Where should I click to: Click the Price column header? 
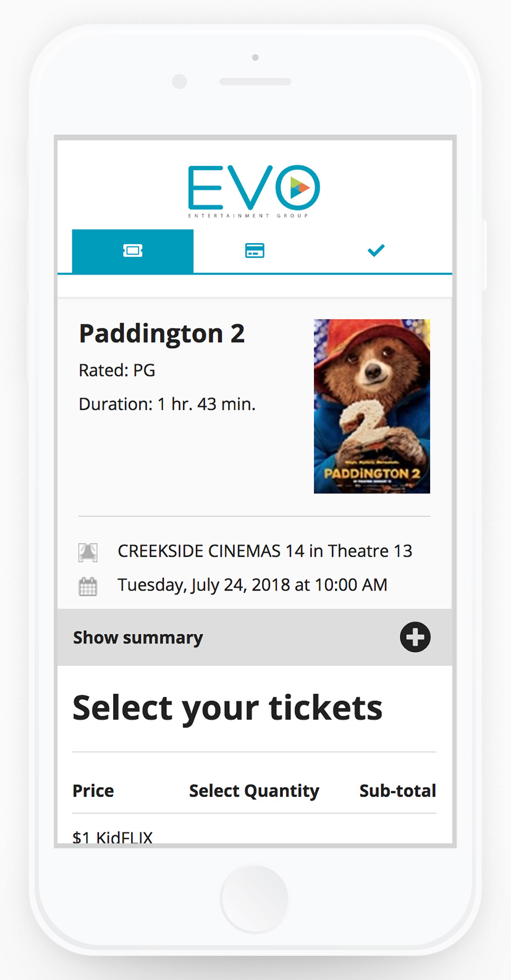[93, 790]
